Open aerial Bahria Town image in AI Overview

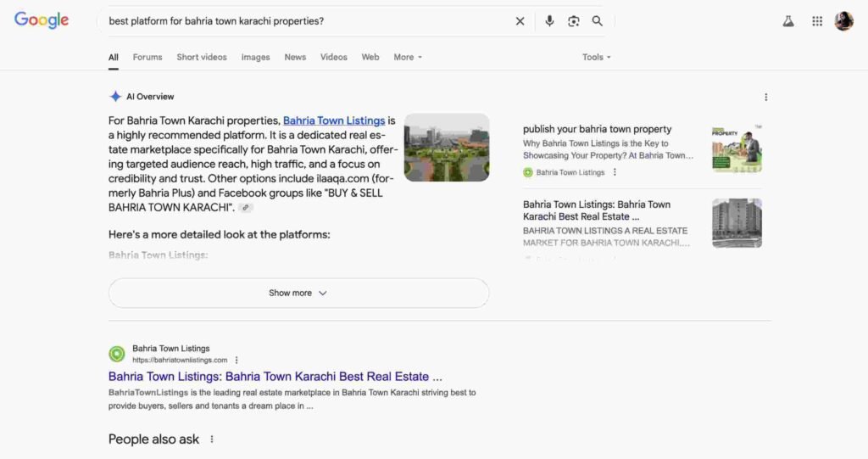click(447, 148)
